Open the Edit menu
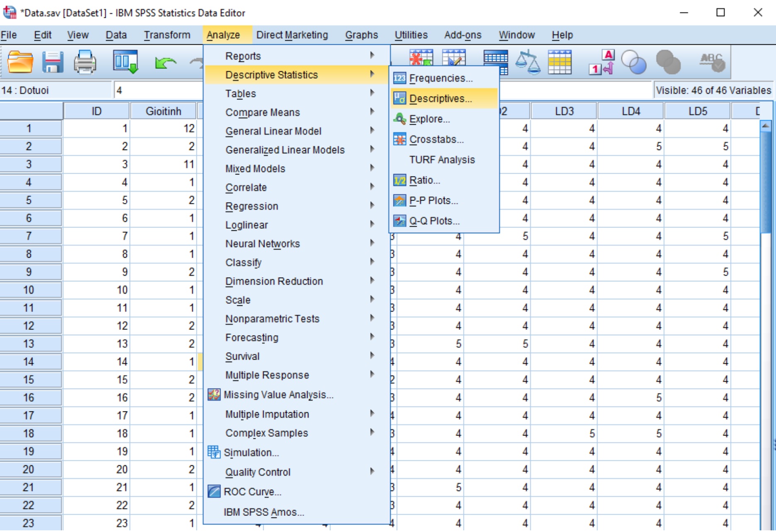The width and height of the screenshot is (776, 532). (43, 35)
